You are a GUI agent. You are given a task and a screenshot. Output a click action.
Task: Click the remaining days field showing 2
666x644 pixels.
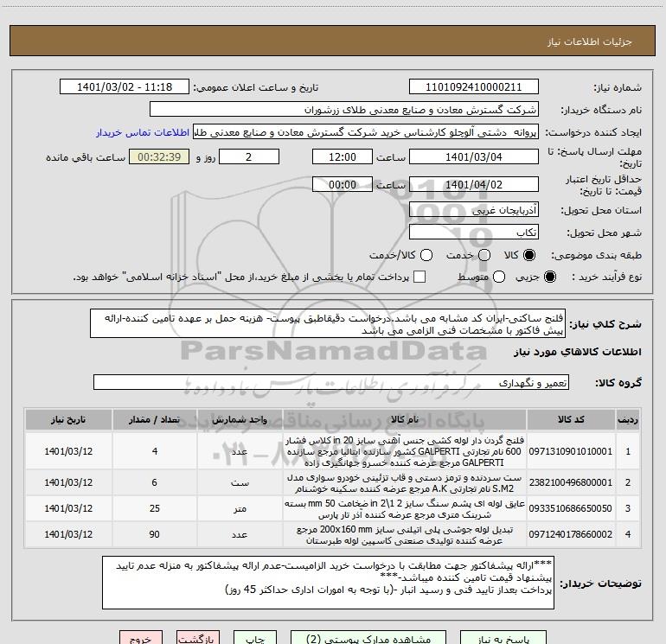pyautogui.click(x=249, y=156)
